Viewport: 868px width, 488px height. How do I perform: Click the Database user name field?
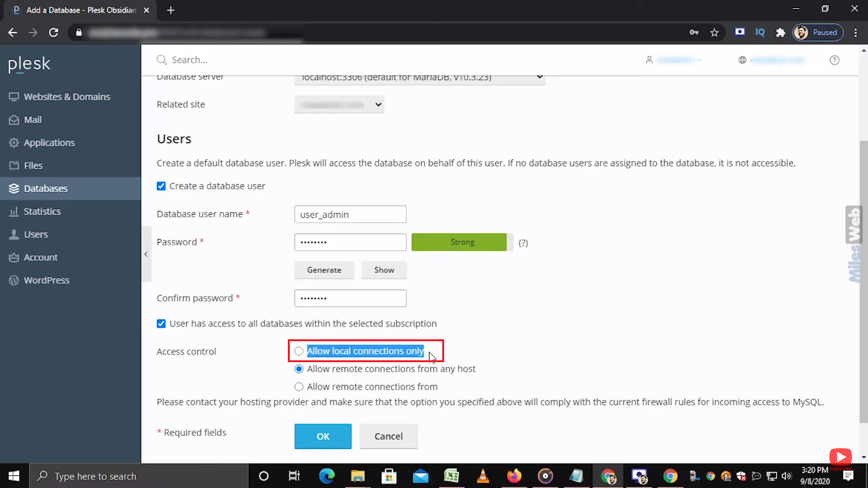point(350,214)
